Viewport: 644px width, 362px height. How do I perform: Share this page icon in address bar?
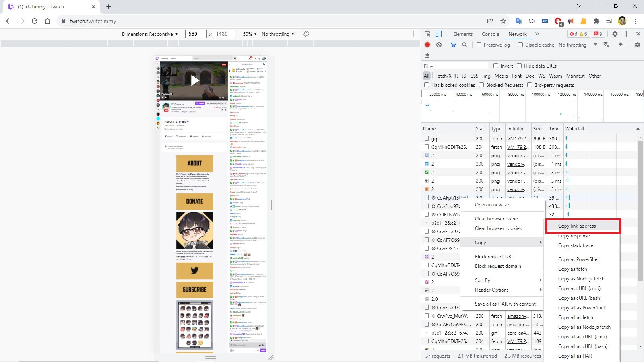[x=490, y=21]
